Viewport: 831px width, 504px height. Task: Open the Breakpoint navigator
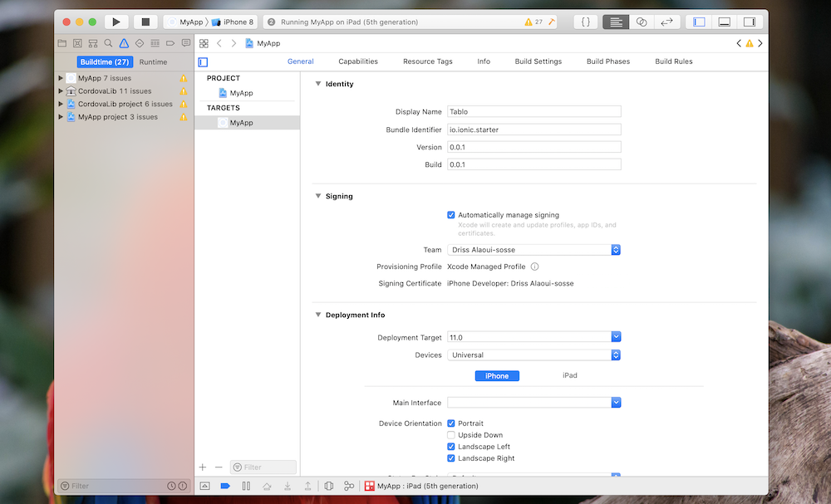coord(170,43)
